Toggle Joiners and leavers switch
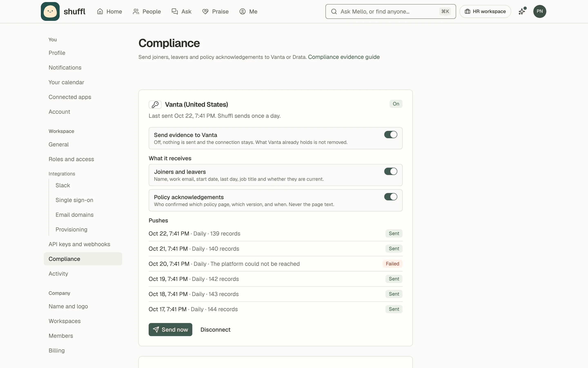The height and width of the screenshot is (368, 588). pyautogui.click(x=390, y=171)
